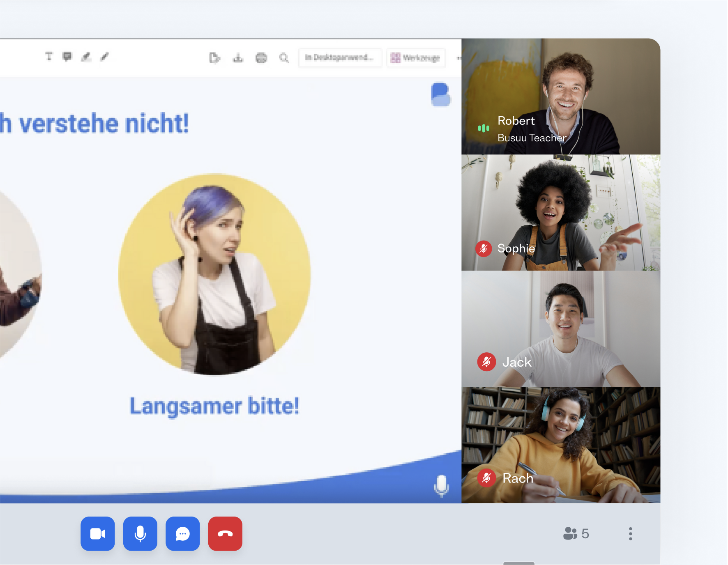This screenshot has height=565, width=728.
Task: Select Robert's Busuu Teacher video tile
Action: [x=560, y=96]
